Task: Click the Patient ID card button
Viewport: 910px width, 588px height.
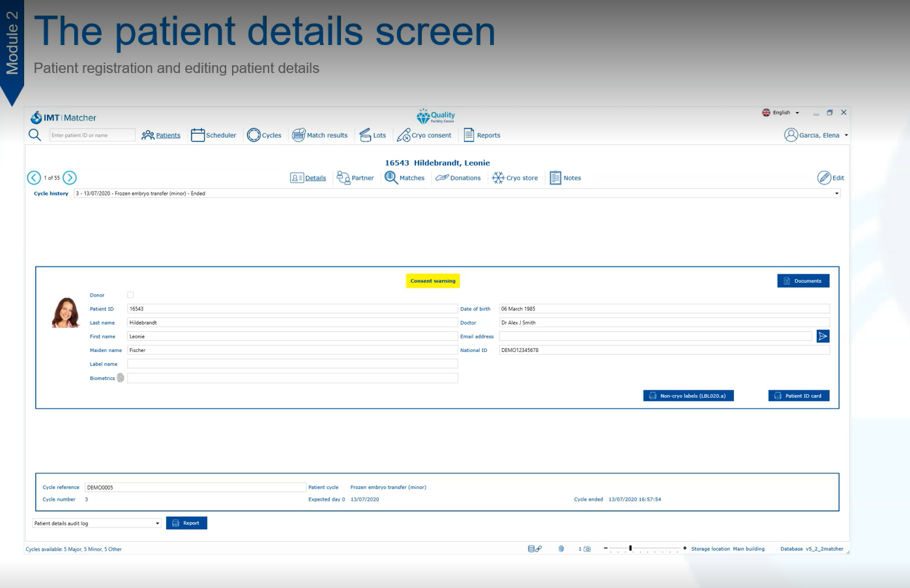Action: point(799,396)
